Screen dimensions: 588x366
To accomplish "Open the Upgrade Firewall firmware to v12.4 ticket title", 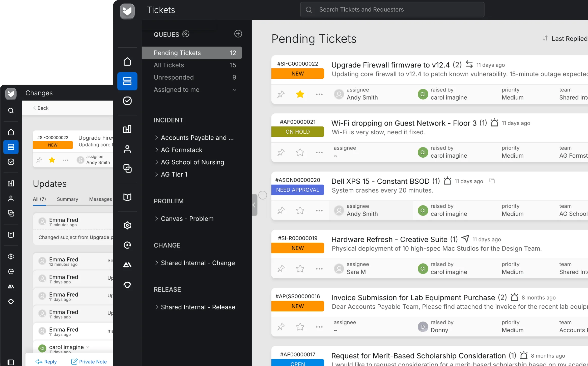I will click(x=390, y=65).
